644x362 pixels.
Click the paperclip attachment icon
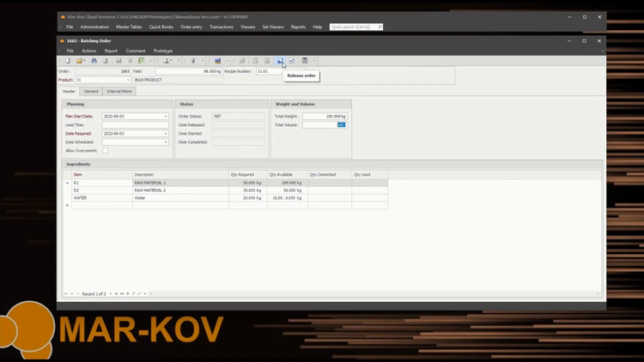coord(193,61)
